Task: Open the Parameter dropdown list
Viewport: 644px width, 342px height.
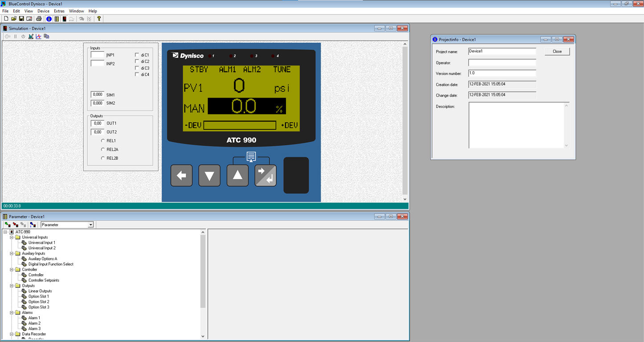Action: (90, 225)
